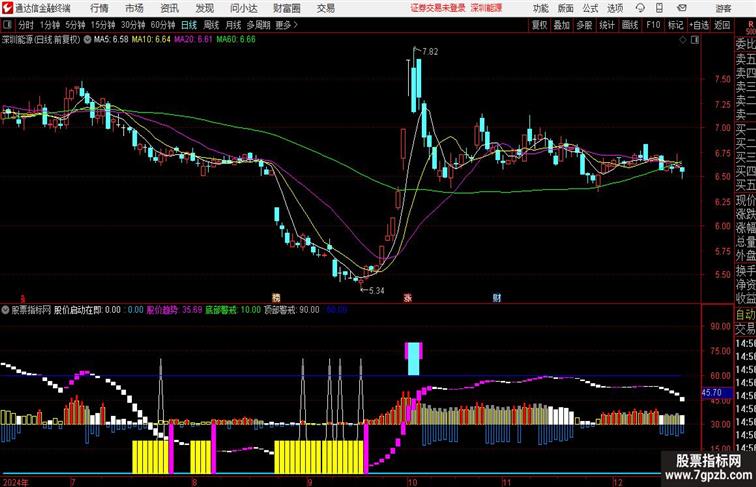Expand dropdown arrow beside 深圳能源(日线 前复权)
Viewport: 756px width, 487px height.
tap(87, 40)
